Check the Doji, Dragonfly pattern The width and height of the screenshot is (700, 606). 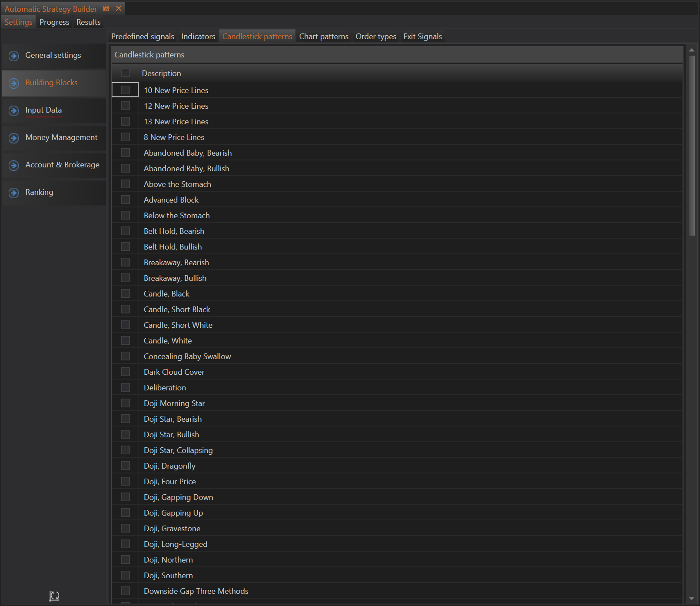click(126, 466)
